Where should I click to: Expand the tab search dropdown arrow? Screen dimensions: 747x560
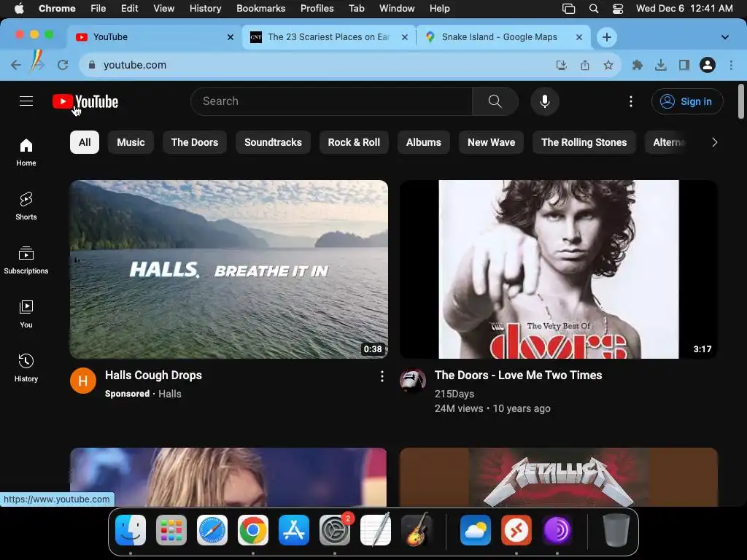[724, 37]
